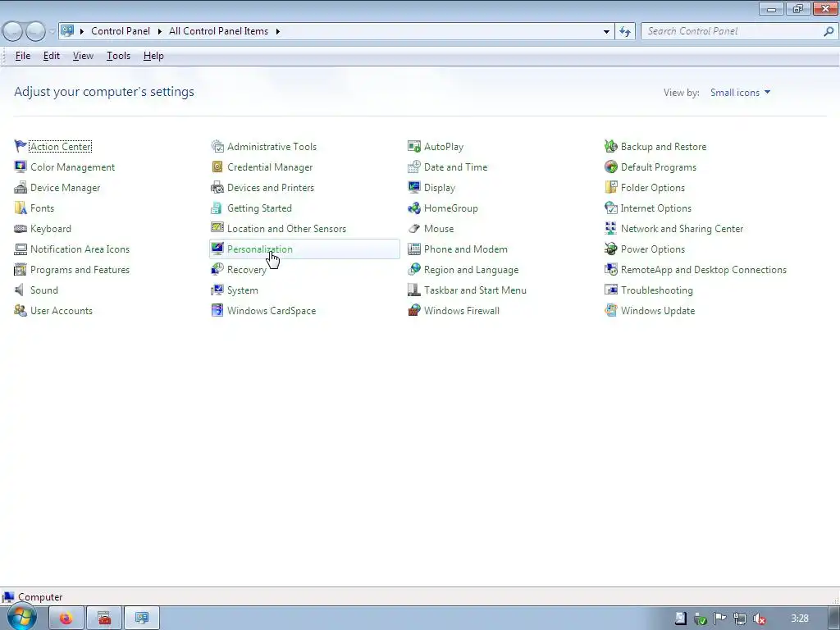The width and height of the screenshot is (840, 630).
Task: Open Taskbar and Start Menu settings
Action: (475, 290)
